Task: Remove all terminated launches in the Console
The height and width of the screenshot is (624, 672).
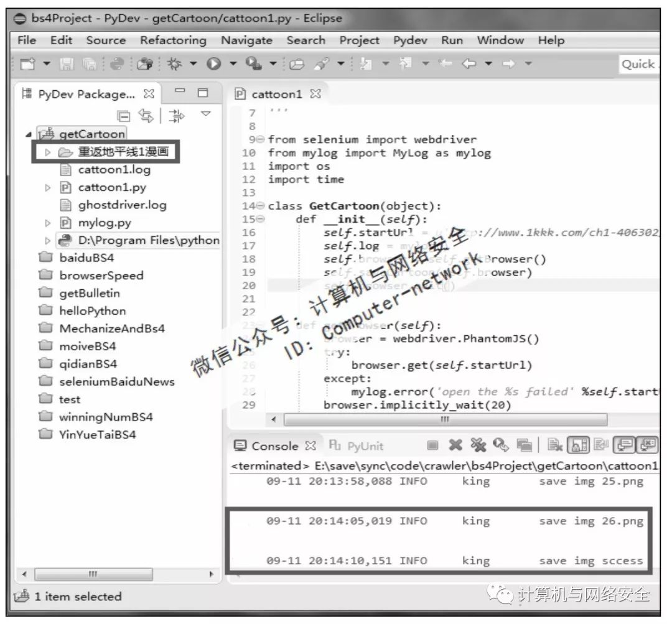Action: click(478, 445)
